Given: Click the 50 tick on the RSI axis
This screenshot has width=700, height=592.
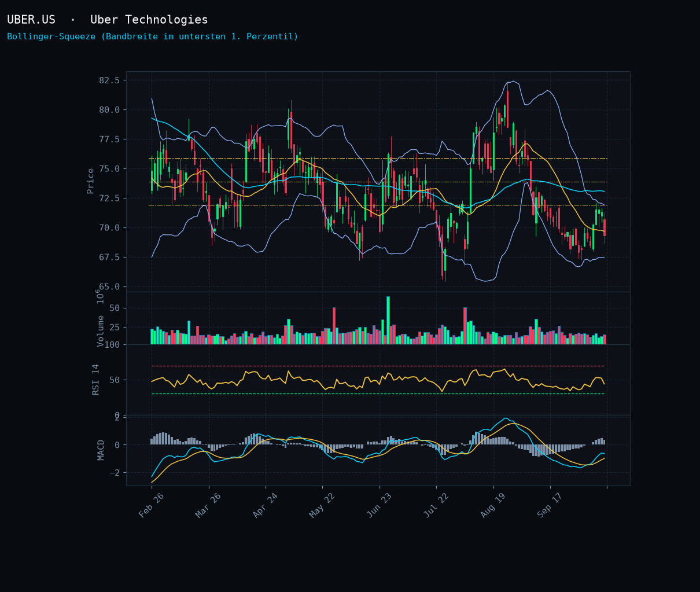Looking at the screenshot, I should 115,380.
